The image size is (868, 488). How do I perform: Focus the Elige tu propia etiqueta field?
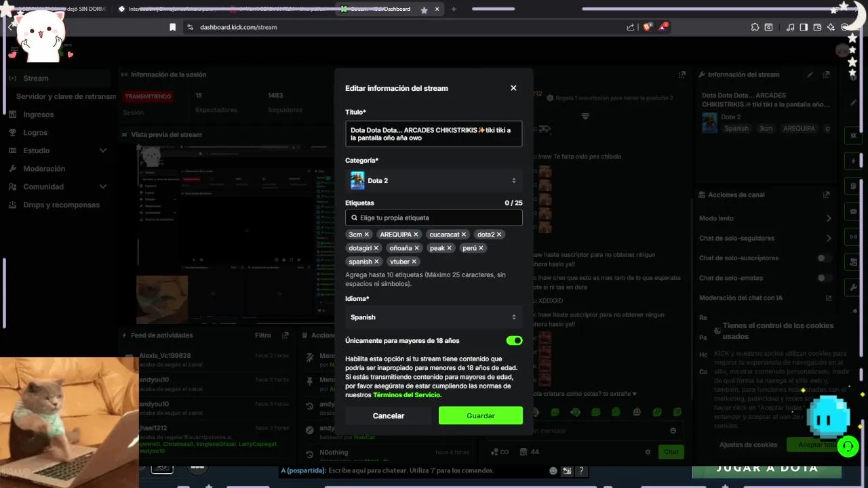pos(434,218)
